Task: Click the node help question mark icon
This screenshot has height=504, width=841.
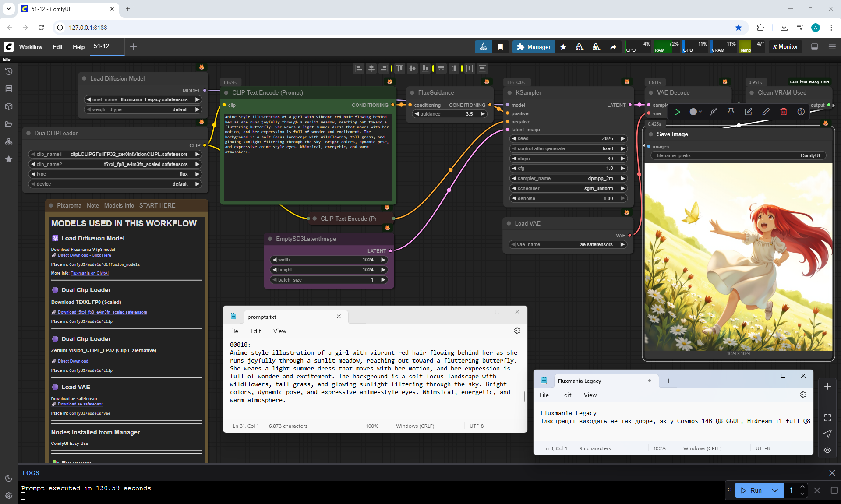Action: tap(801, 112)
